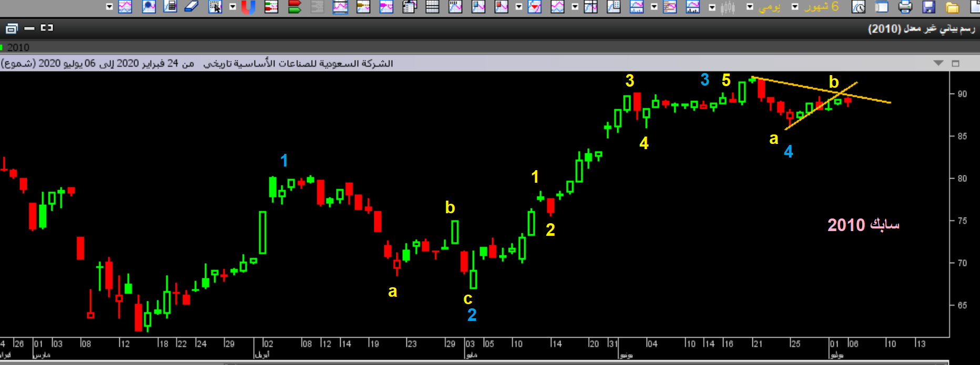Toggle the candlestick chart style icon
The width and height of the screenshot is (980, 365).
728,7
